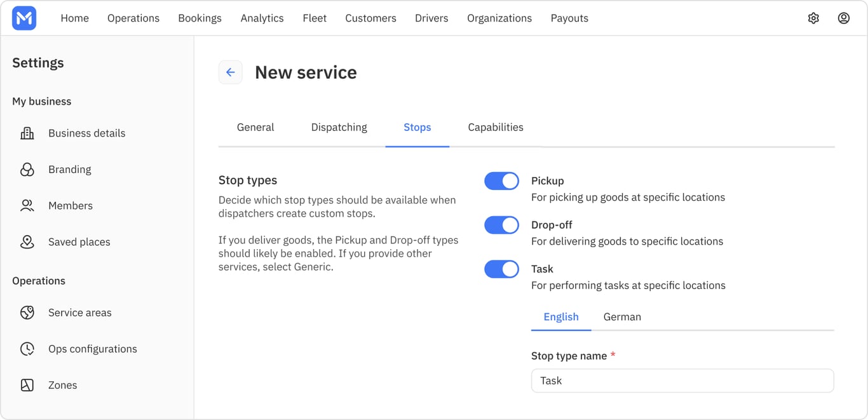Open the Capabilities tab
The image size is (868, 420).
tap(496, 127)
